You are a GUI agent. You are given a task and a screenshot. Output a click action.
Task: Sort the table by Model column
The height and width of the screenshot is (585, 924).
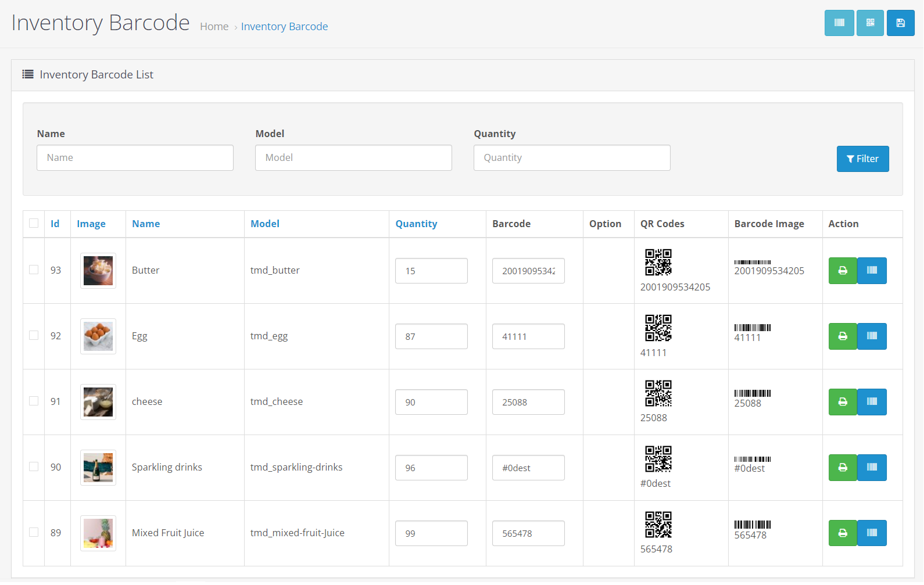point(265,224)
